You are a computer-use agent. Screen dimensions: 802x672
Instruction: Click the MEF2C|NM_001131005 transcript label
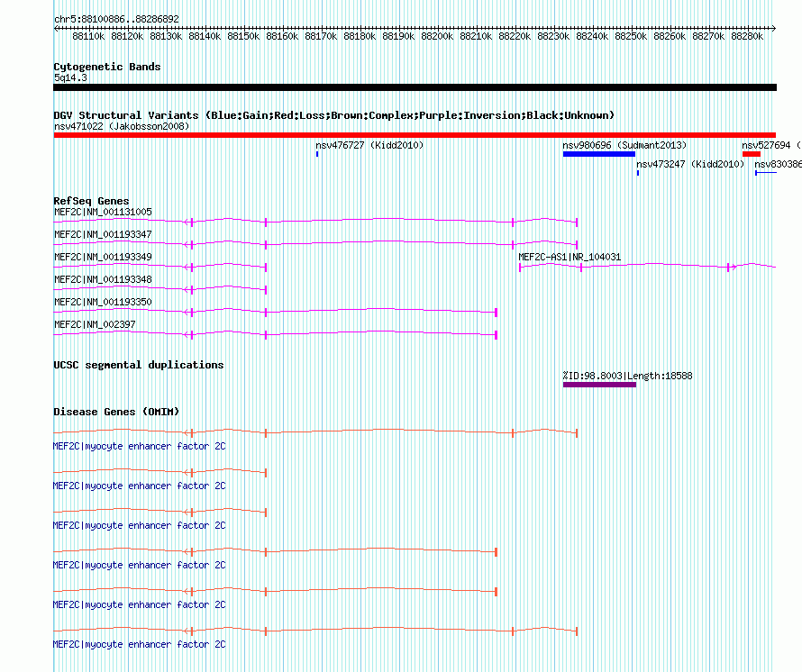point(103,212)
